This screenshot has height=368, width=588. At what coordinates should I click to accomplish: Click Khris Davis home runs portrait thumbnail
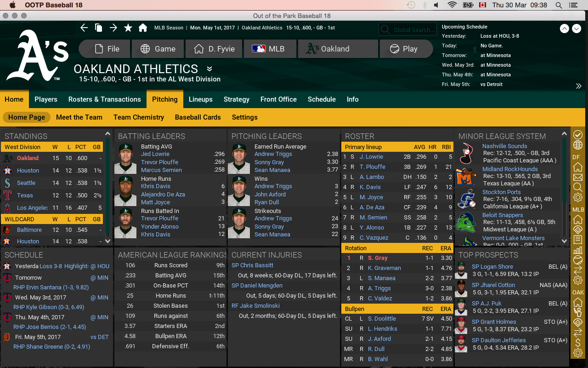tap(125, 191)
